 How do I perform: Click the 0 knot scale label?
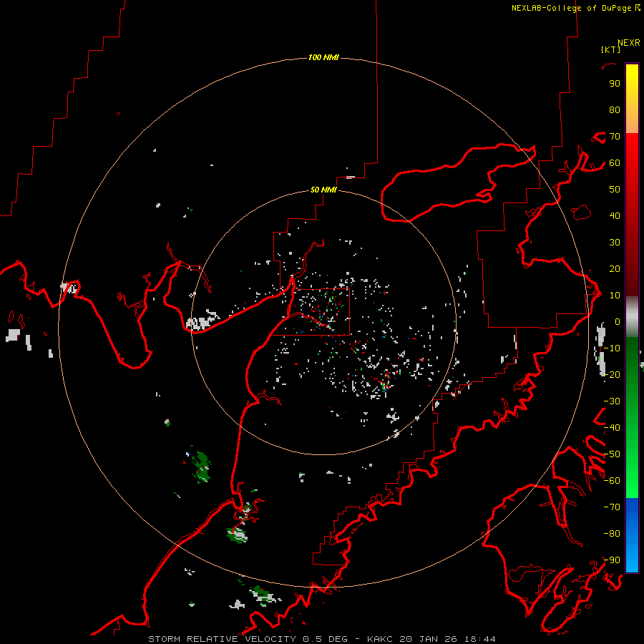point(618,322)
